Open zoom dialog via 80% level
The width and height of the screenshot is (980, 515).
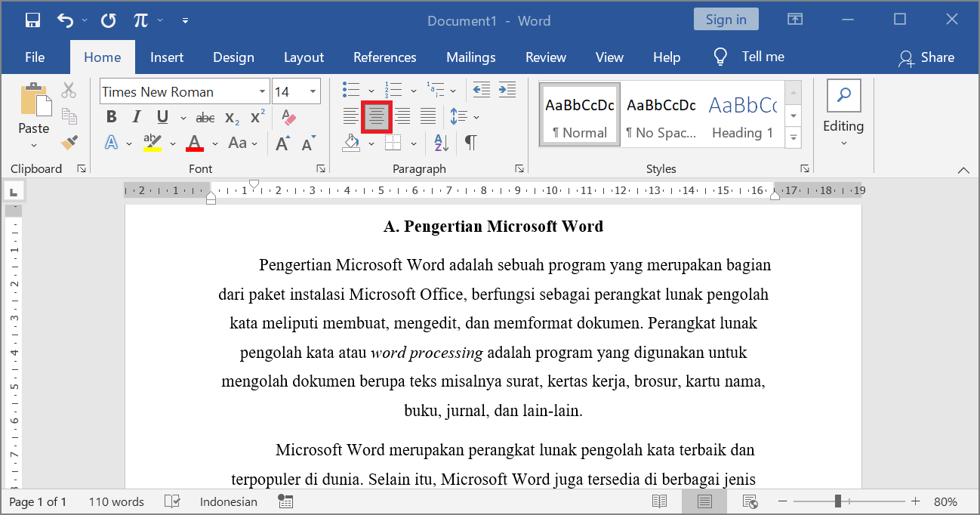click(945, 501)
